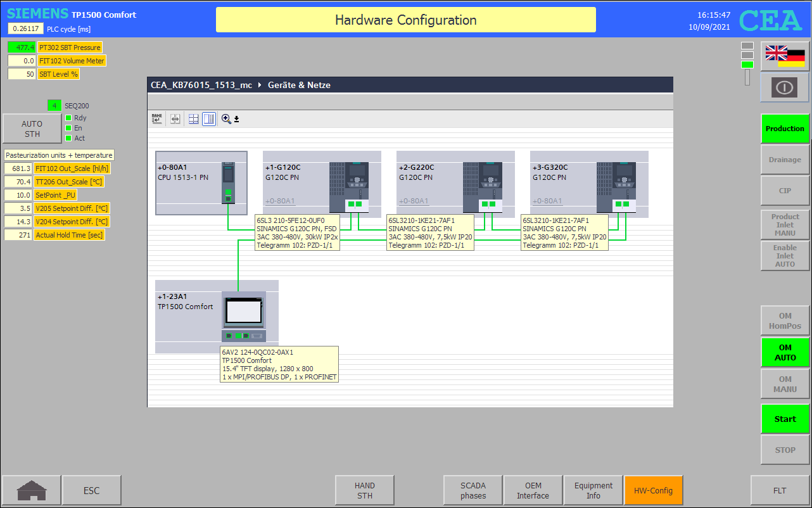The width and height of the screenshot is (812, 508).
Task: Click the green signal indicator box
Action: (x=747, y=64)
